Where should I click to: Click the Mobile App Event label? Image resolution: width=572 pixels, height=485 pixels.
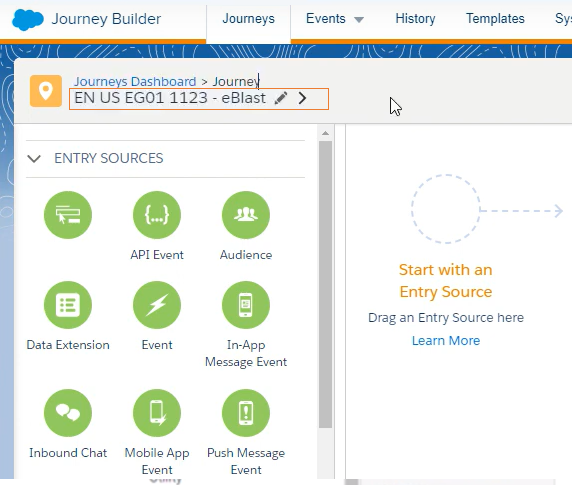click(x=157, y=461)
